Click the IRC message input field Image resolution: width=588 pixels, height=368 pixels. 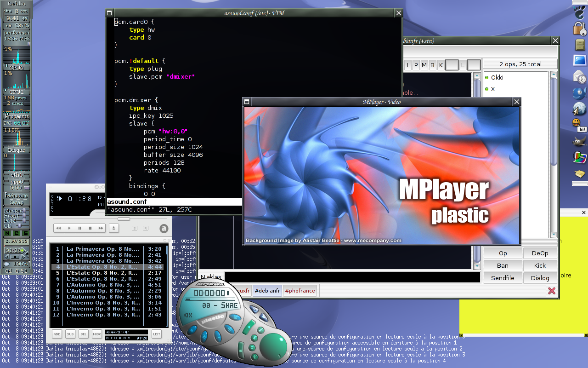(352, 277)
